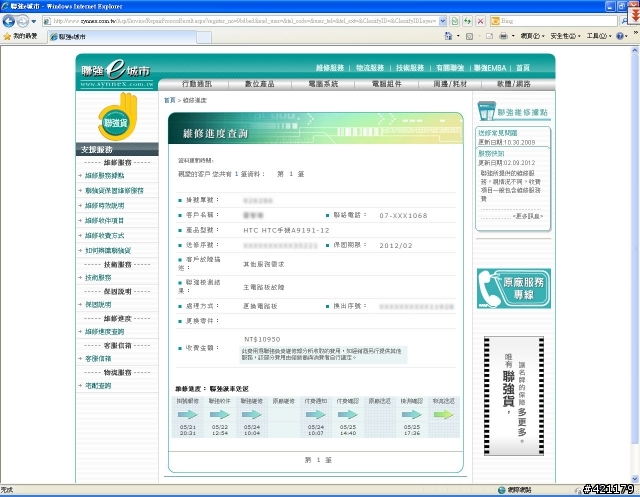Toggle the Compatibility View icon
Screen dimensions: 640x497
click(x=455, y=21)
